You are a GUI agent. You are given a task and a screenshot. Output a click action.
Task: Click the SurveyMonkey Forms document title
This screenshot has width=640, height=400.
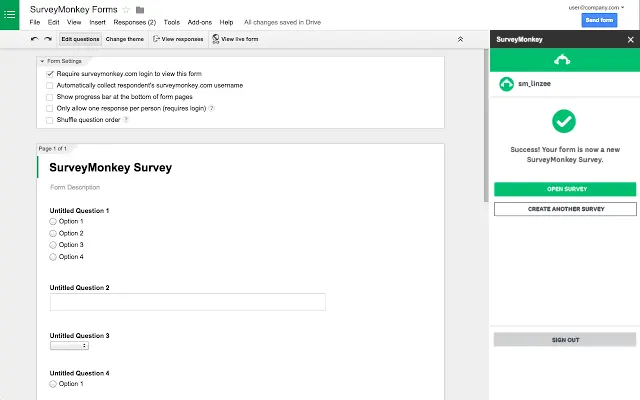coord(73,9)
